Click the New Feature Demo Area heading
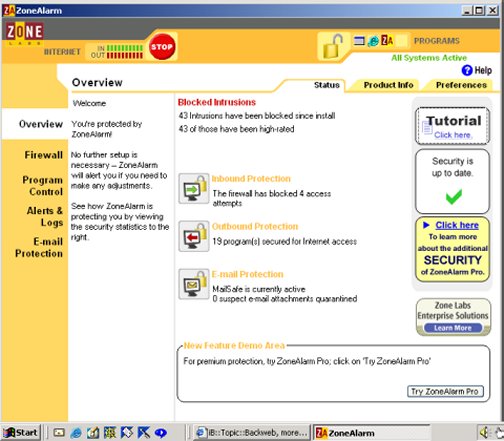The height and width of the screenshot is (441, 504). [234, 346]
